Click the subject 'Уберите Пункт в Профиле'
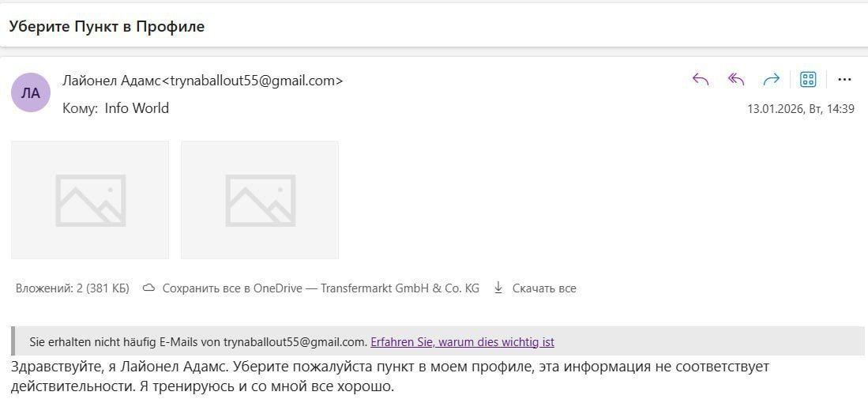This screenshot has width=868, height=418. click(x=107, y=26)
